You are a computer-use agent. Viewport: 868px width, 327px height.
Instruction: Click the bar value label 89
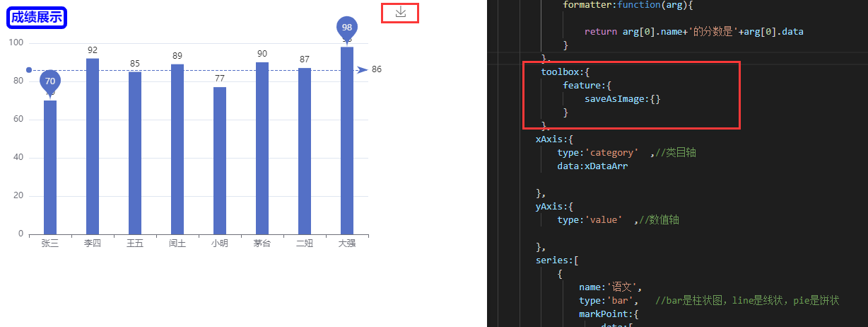177,56
